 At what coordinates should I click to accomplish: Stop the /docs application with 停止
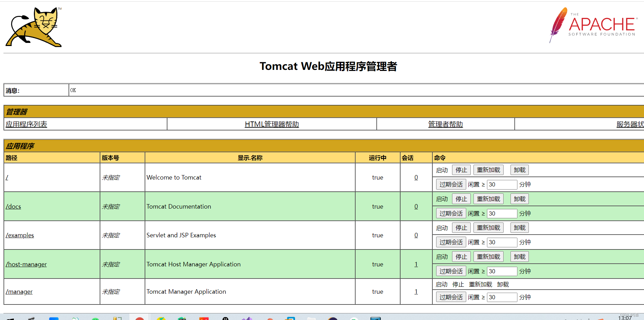(461, 199)
